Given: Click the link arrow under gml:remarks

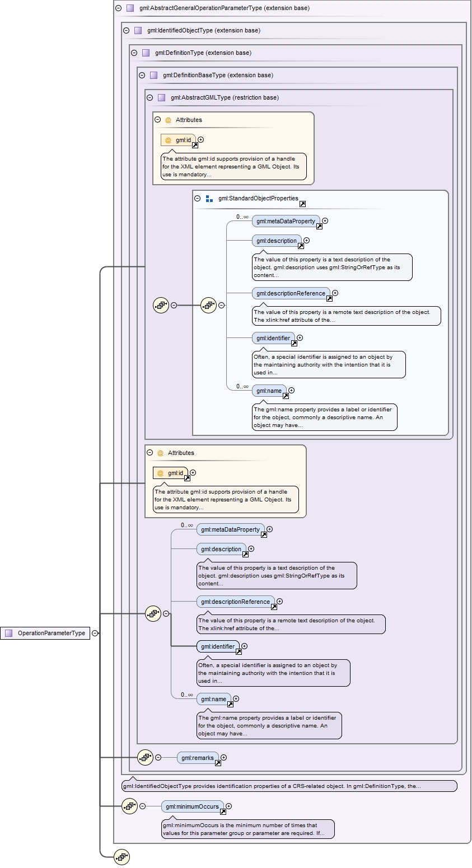Looking at the screenshot, I should click(218, 763).
